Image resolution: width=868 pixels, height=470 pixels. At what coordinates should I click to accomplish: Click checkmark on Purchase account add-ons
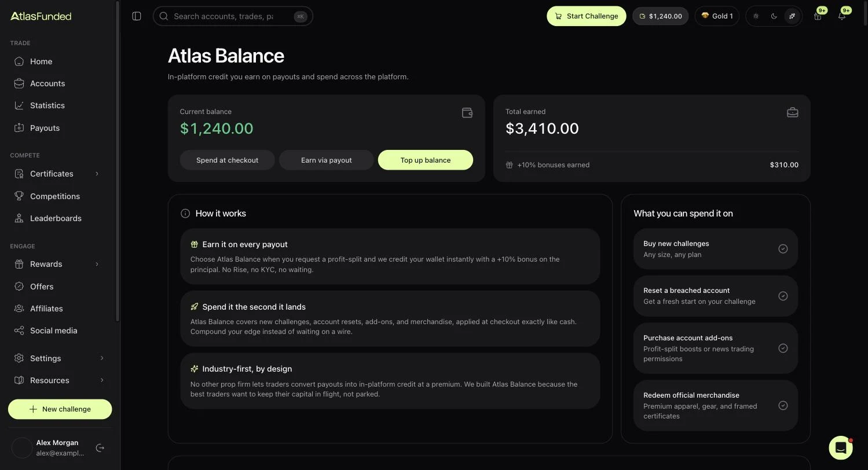tap(783, 348)
